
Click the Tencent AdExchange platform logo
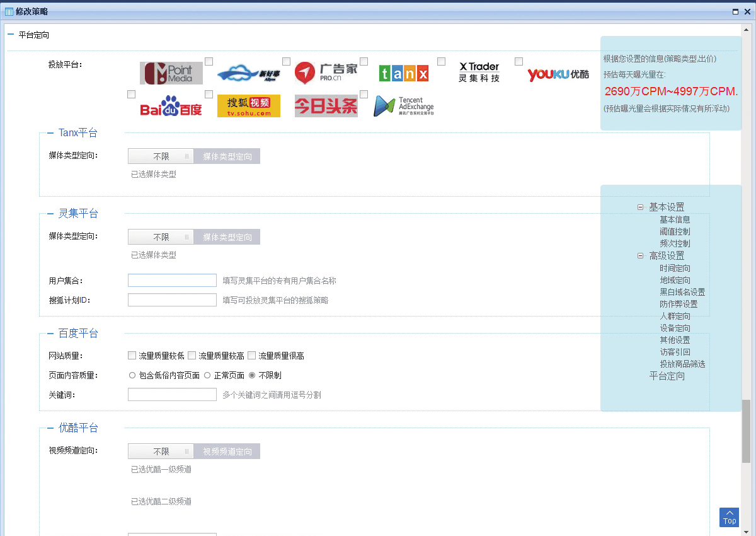pyautogui.click(x=404, y=106)
